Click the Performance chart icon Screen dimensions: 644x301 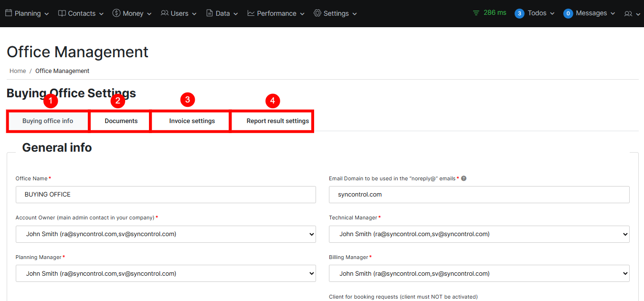[251, 13]
